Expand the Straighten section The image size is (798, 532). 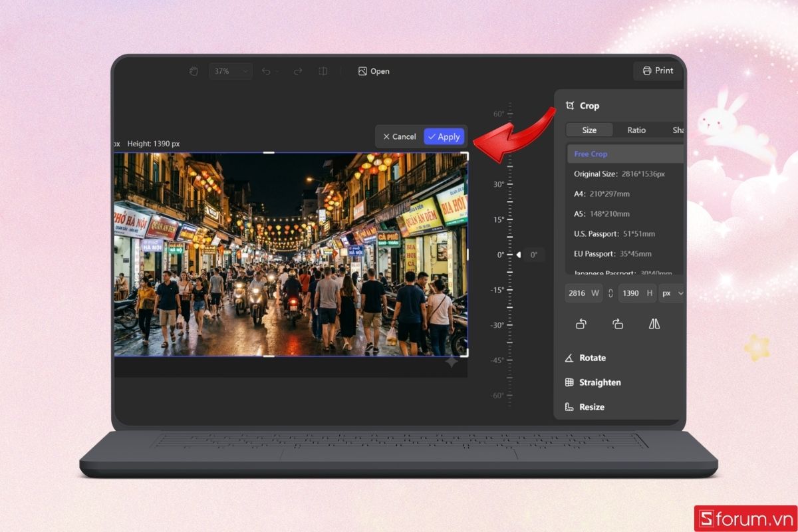599,382
